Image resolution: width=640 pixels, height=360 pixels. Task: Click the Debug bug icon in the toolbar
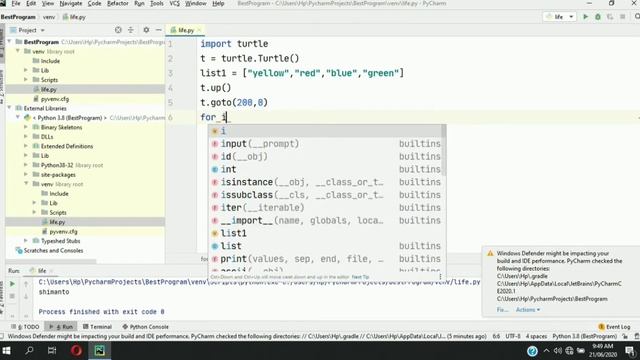click(598, 17)
